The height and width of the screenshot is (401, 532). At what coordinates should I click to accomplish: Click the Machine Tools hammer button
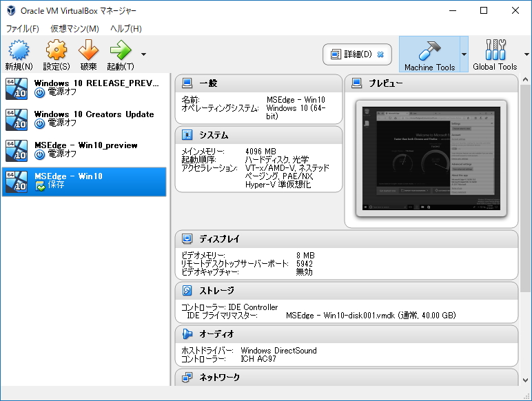click(429, 54)
